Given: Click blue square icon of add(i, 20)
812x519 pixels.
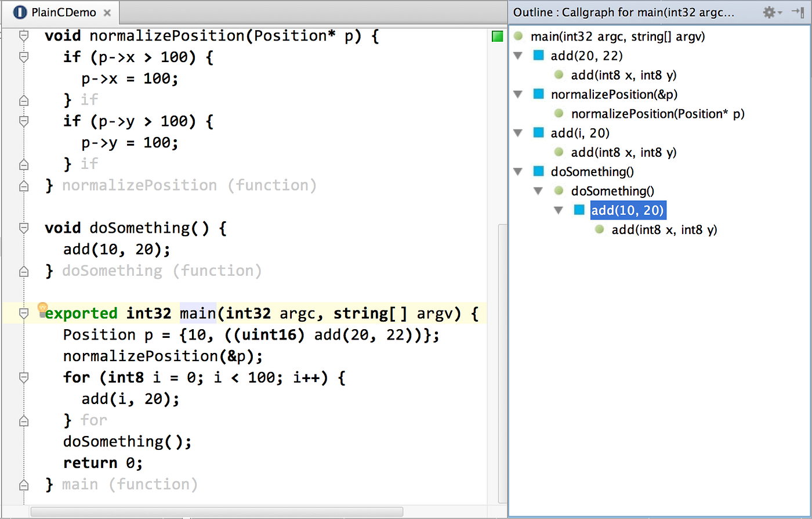Looking at the screenshot, I should click(x=539, y=133).
